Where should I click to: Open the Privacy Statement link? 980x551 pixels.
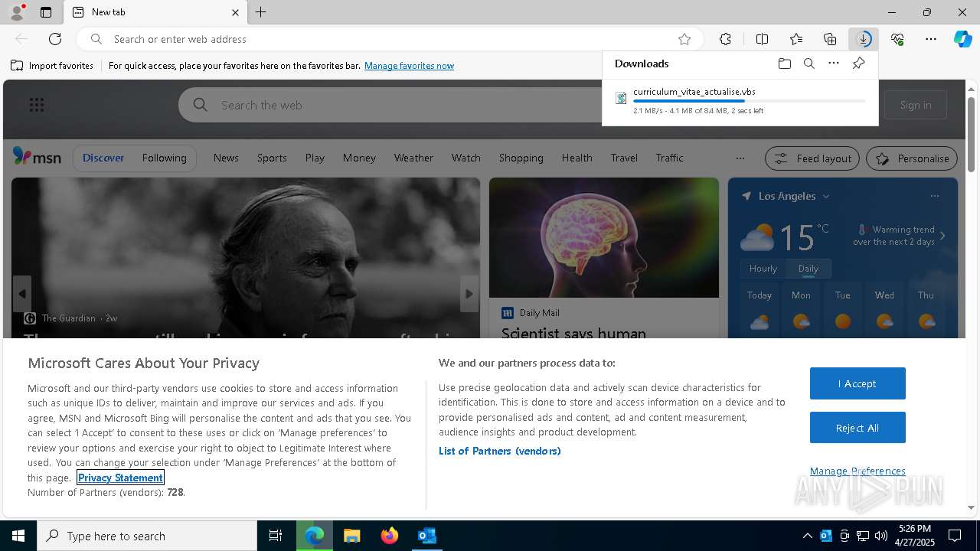(x=120, y=478)
